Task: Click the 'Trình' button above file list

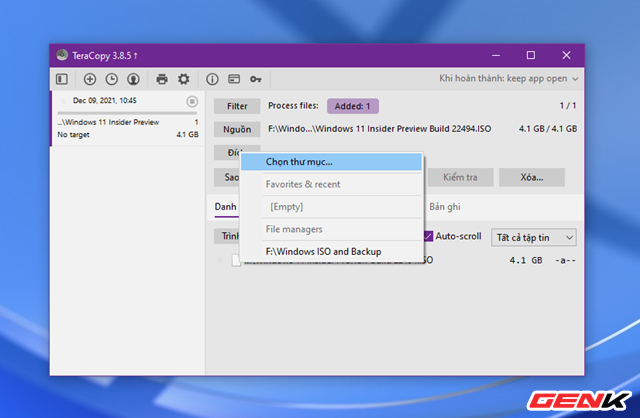Action: pyautogui.click(x=227, y=236)
